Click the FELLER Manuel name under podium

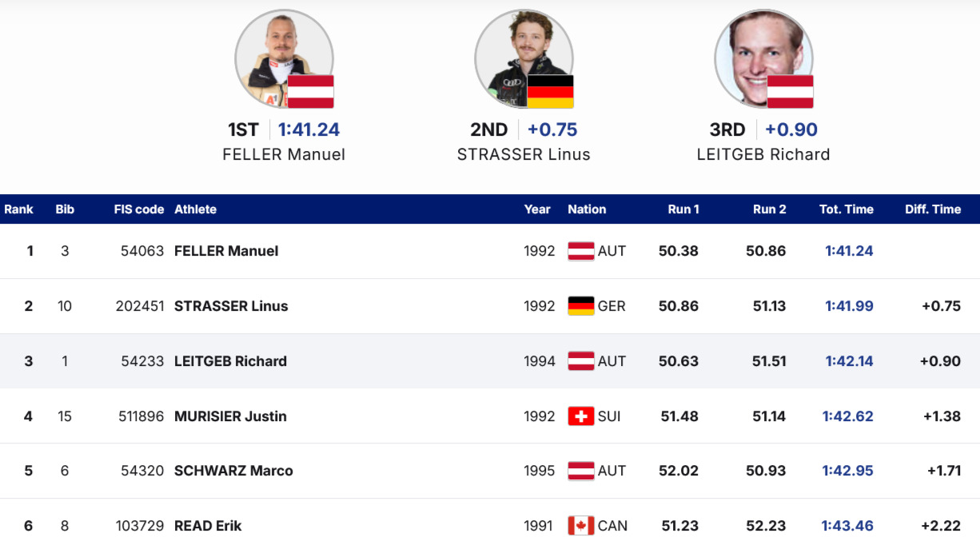tap(284, 154)
